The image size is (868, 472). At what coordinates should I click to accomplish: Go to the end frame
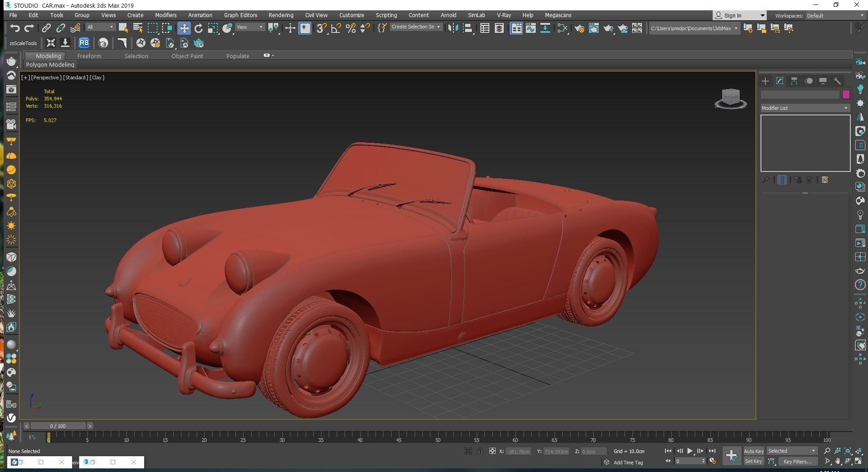click(x=712, y=451)
